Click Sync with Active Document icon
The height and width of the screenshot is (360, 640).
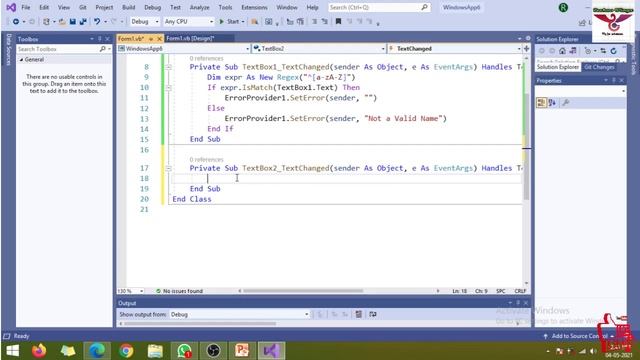[603, 51]
